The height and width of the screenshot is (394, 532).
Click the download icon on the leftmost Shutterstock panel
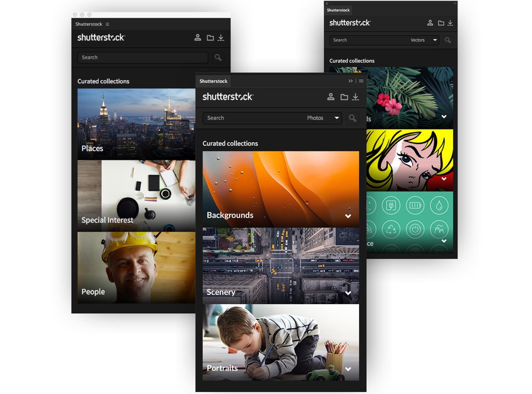(x=222, y=37)
